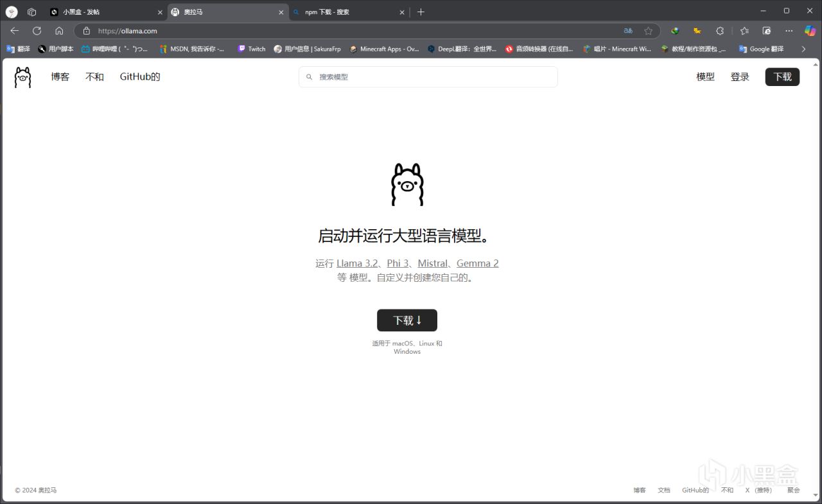822x504 pixels.
Task: Go back with the browser back arrow
Action: [15, 31]
